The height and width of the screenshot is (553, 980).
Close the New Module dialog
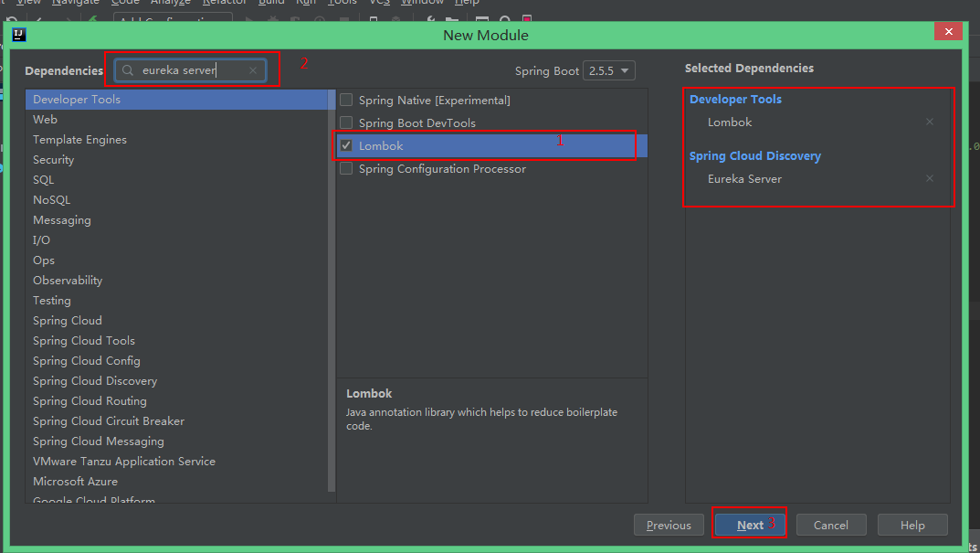click(x=948, y=31)
